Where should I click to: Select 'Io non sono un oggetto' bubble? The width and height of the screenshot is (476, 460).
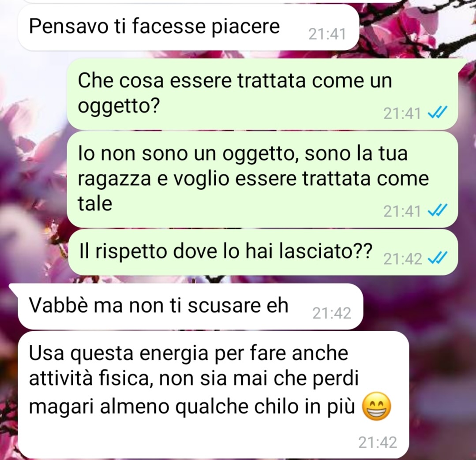tap(262, 180)
